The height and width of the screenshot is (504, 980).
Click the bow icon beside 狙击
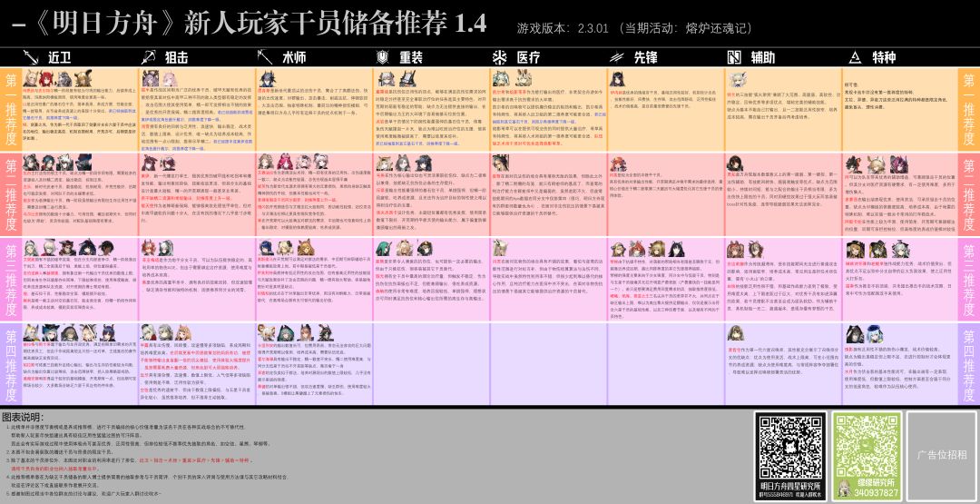(148, 57)
